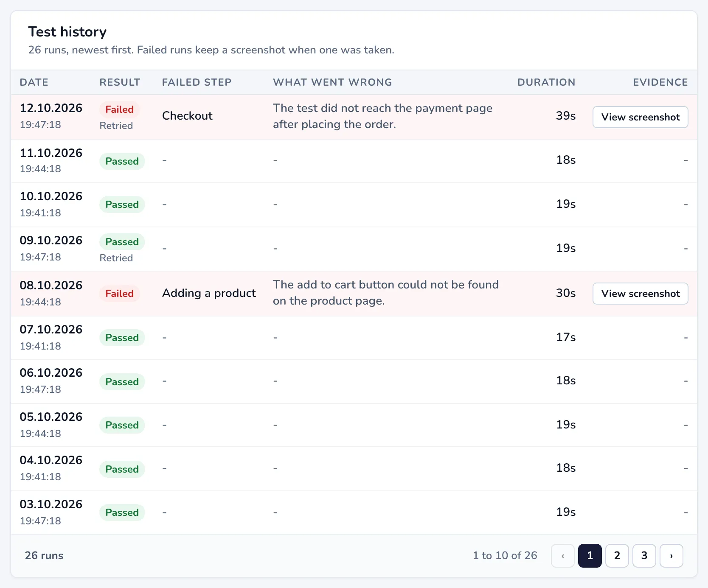Click the Passed badge on 03.10.2026
The height and width of the screenshot is (588, 708).
pyautogui.click(x=122, y=512)
